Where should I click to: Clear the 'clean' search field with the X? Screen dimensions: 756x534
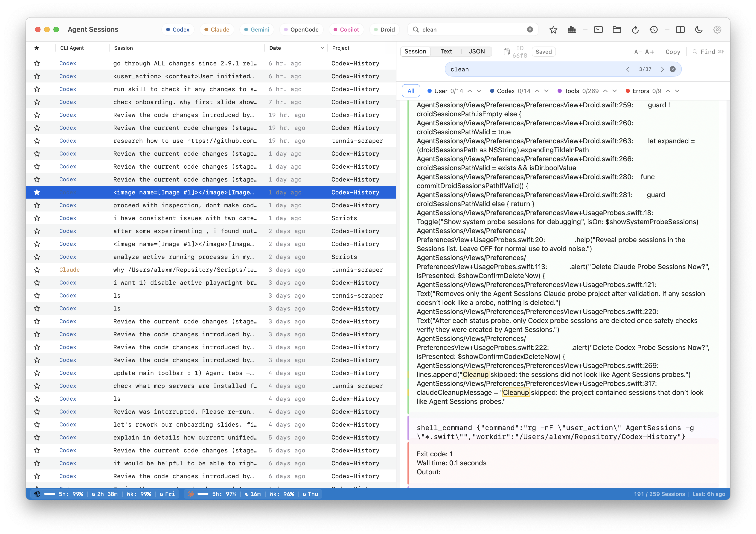coord(530,29)
